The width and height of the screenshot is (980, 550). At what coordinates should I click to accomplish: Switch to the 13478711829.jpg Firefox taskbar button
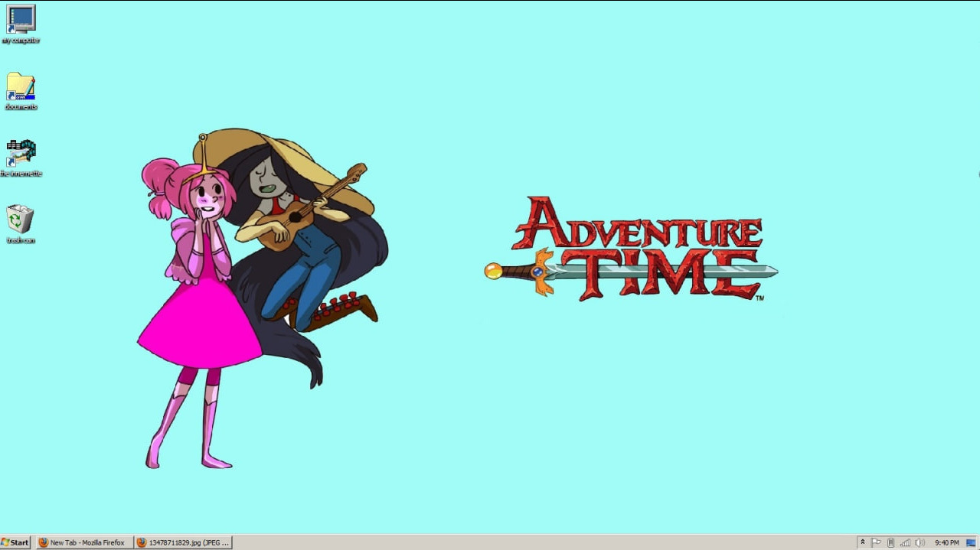tap(183, 542)
